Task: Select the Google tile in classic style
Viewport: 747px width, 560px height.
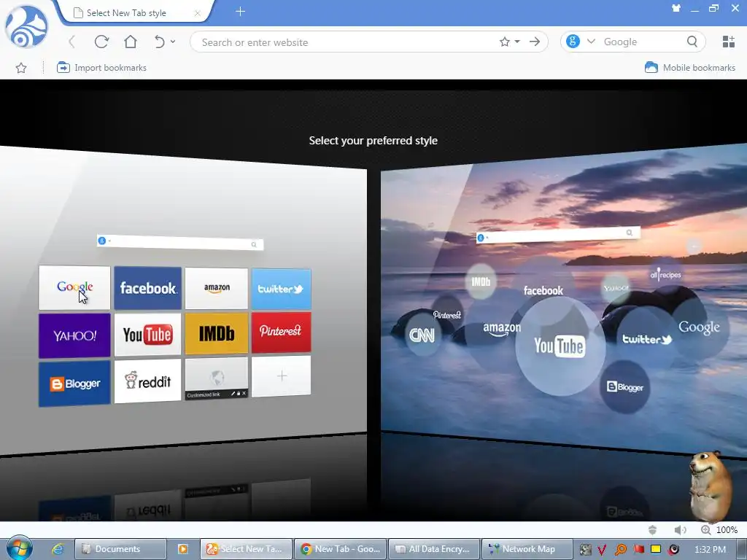Action: tap(75, 287)
